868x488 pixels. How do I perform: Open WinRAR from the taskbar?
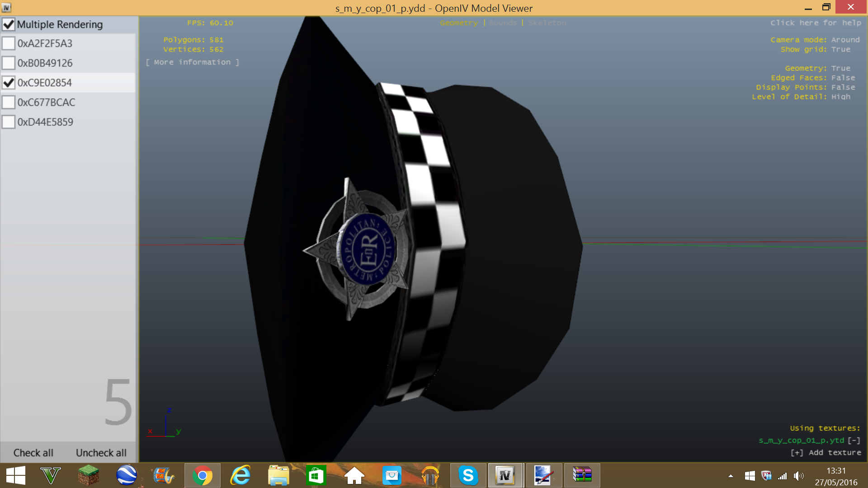(x=582, y=475)
